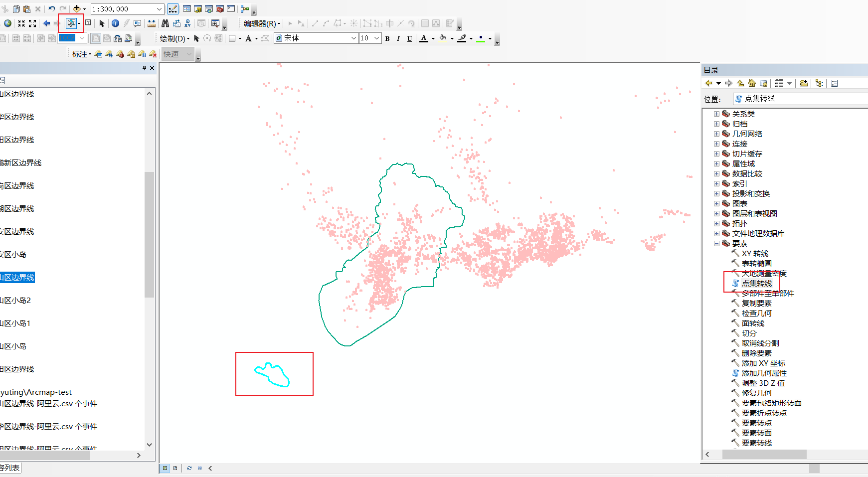Open the font color swatch on Draw toolbar
Viewport: 868px width, 477px height.
(424, 38)
